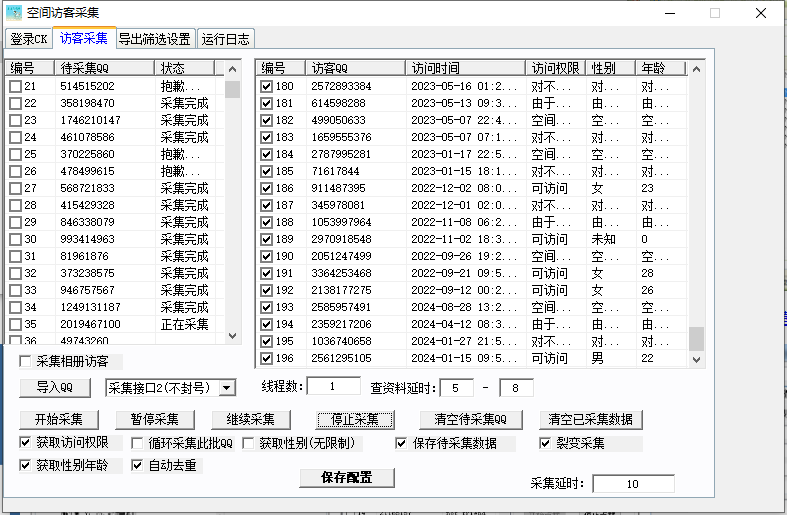Select the checkbox for row 35 (2019467100)

(x=16, y=324)
